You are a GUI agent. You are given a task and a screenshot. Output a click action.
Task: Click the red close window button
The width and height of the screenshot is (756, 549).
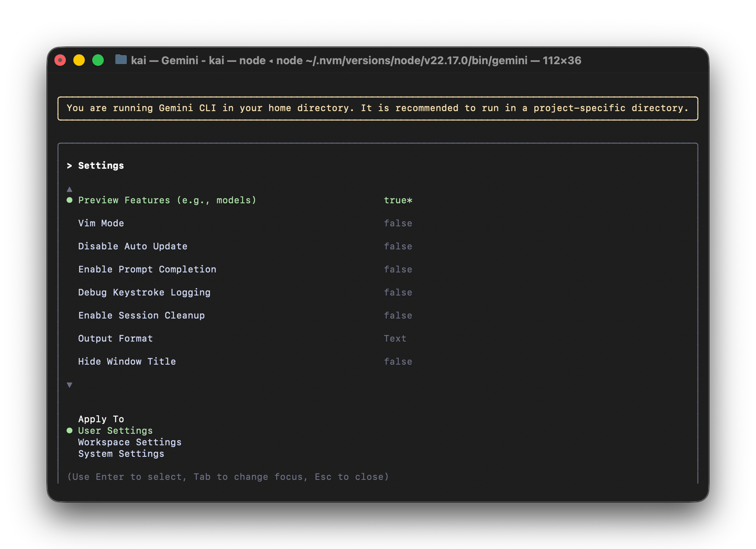point(61,60)
